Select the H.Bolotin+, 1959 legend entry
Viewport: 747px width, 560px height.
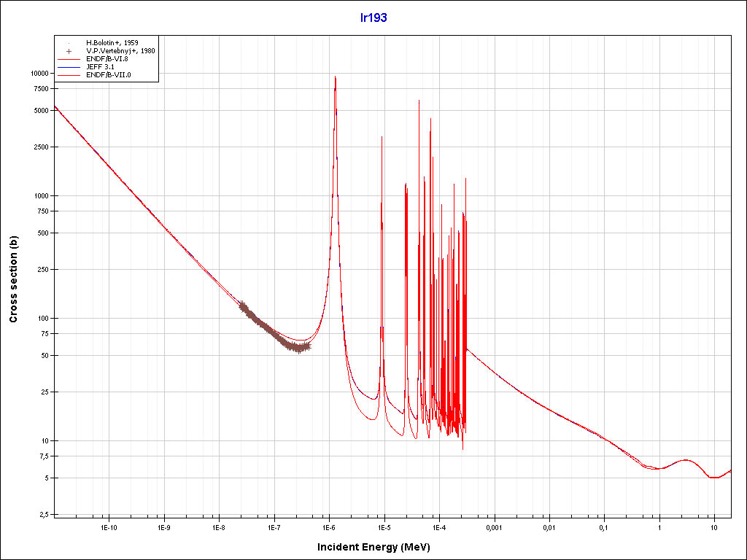(112, 43)
